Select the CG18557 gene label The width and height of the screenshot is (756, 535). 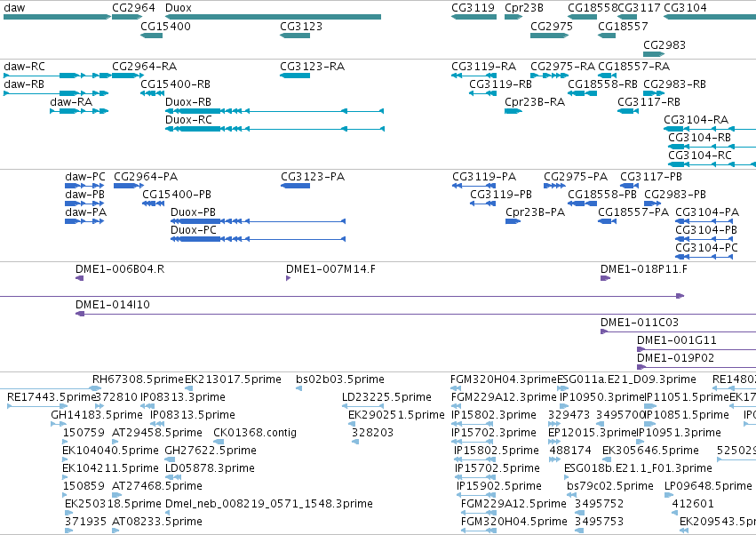[623, 27]
